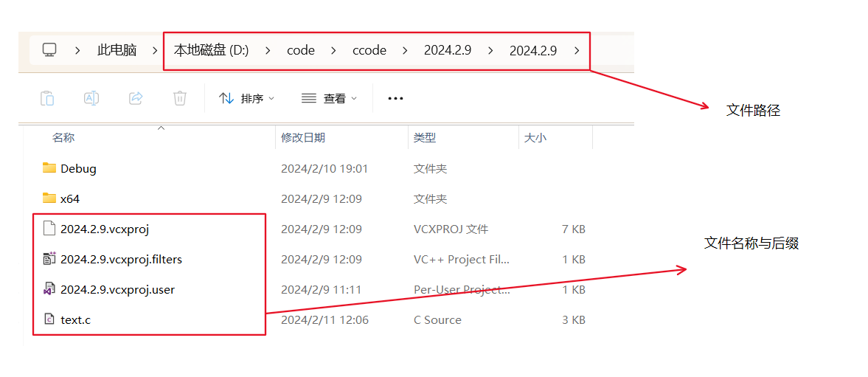Viewport: 868px width, 377px height.
Task: Click the sort direction caret above 名称
Action: click(x=161, y=128)
